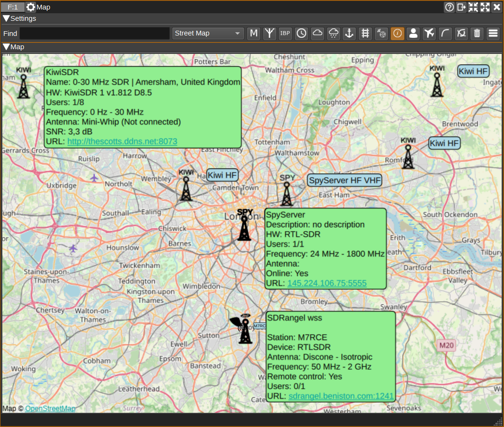This screenshot has height=427, width=504.
Task: Delete map items with trash icon
Action: (x=477, y=34)
